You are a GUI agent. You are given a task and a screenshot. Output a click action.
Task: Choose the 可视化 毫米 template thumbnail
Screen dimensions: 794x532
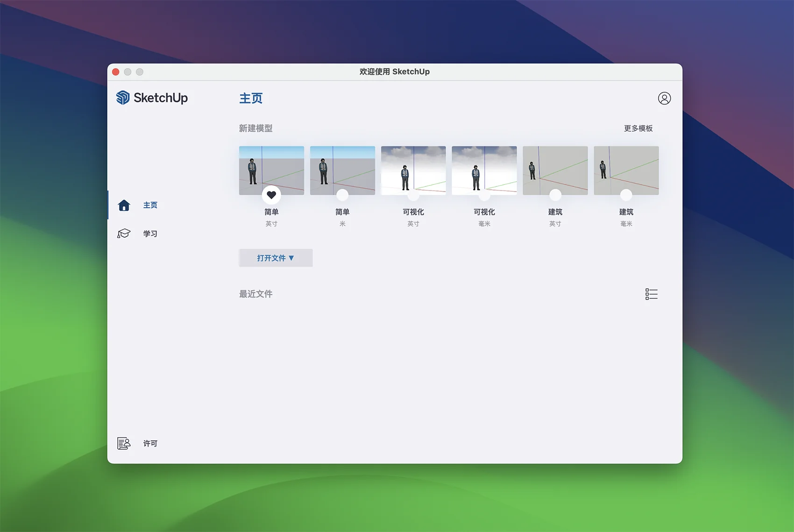coord(484,170)
